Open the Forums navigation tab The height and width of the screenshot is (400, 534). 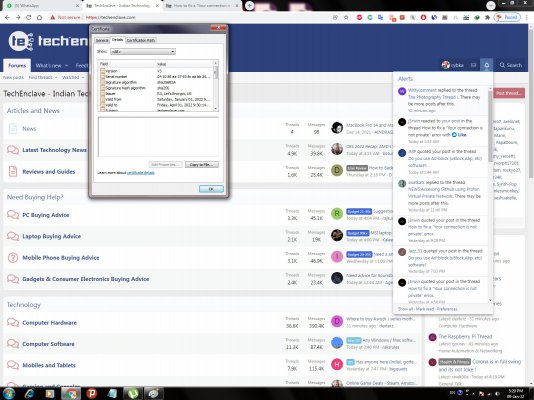(x=17, y=65)
